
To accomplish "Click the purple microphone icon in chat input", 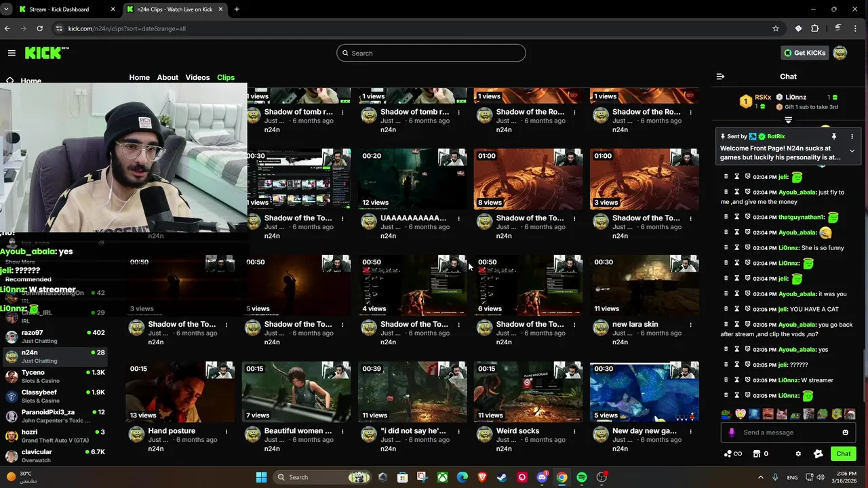I will coord(731,432).
